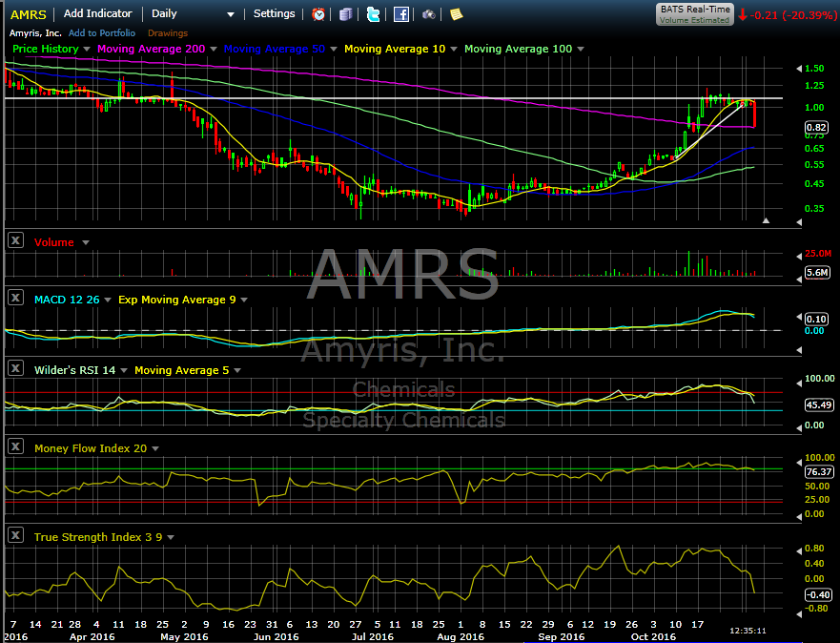Click the camera snapshot icon
840x643 pixels.
pyautogui.click(x=429, y=14)
